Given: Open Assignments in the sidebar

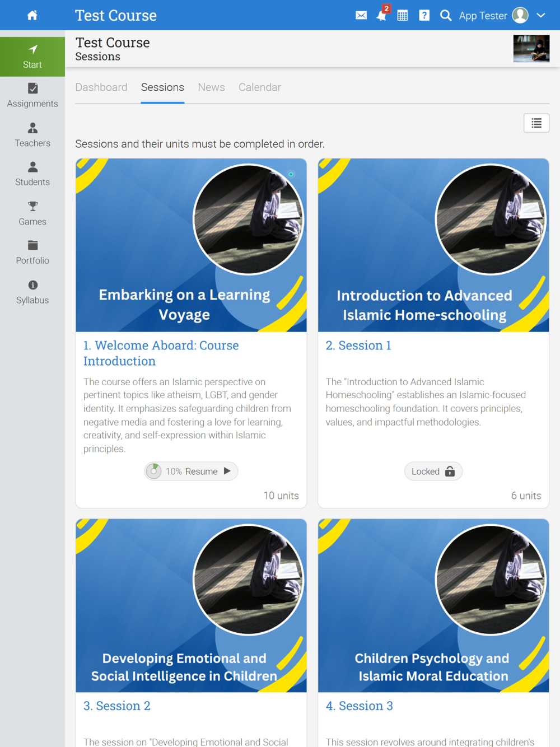Looking at the screenshot, I should coord(32,96).
